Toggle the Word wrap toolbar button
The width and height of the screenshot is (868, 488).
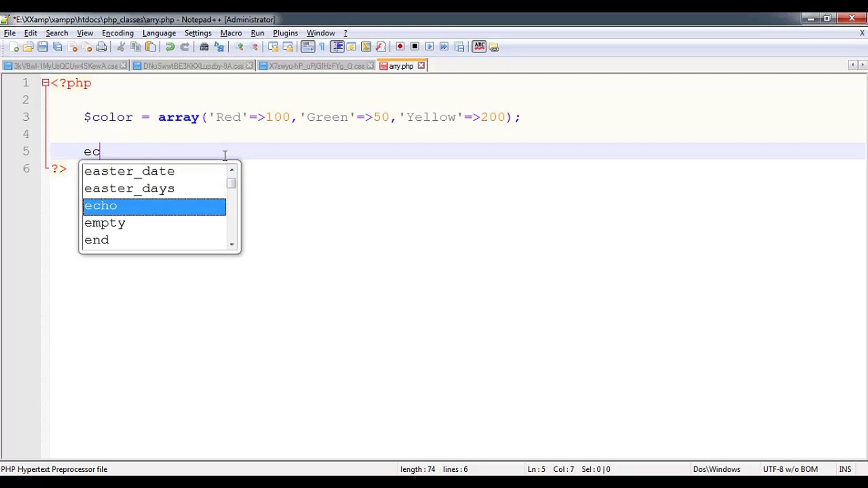coord(307,47)
